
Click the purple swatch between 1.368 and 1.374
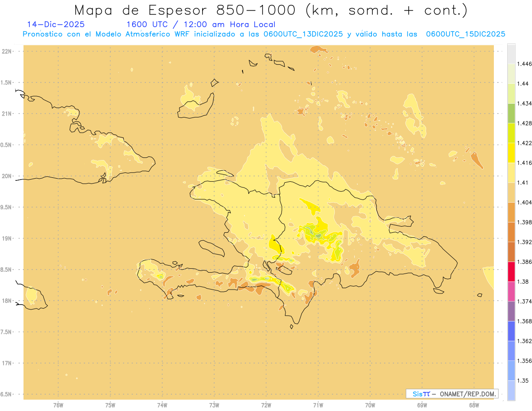coord(512,311)
